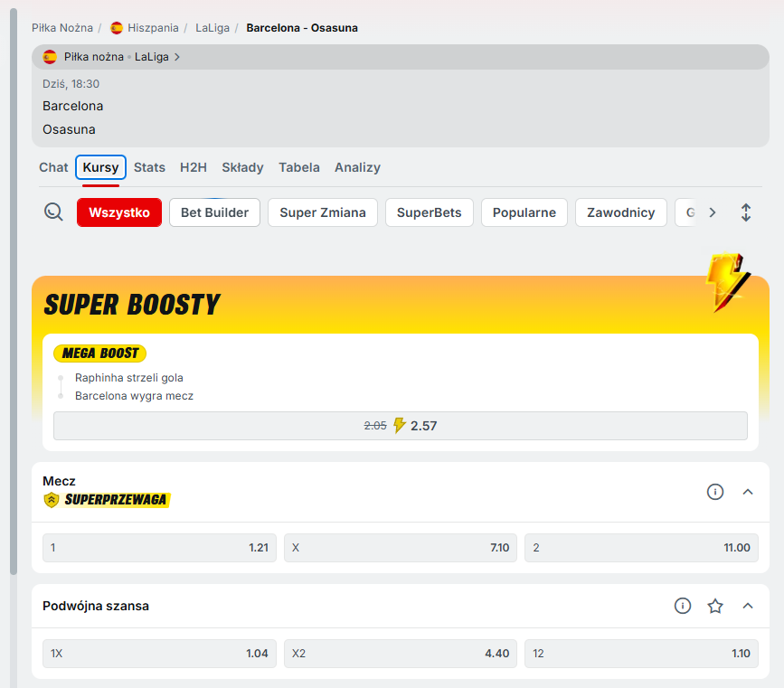Viewport: 784px width, 688px height.
Task: Select Mega Boost odds 2.57
Action: (x=401, y=426)
